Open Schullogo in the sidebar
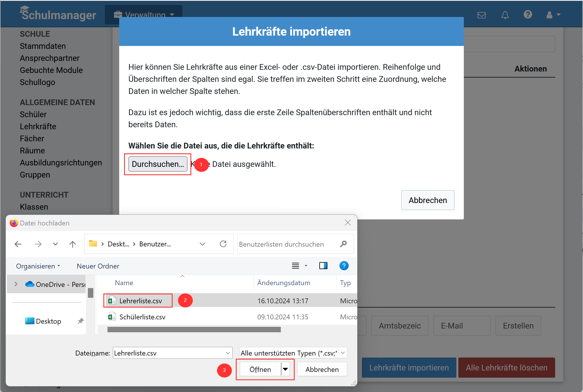 [37, 82]
